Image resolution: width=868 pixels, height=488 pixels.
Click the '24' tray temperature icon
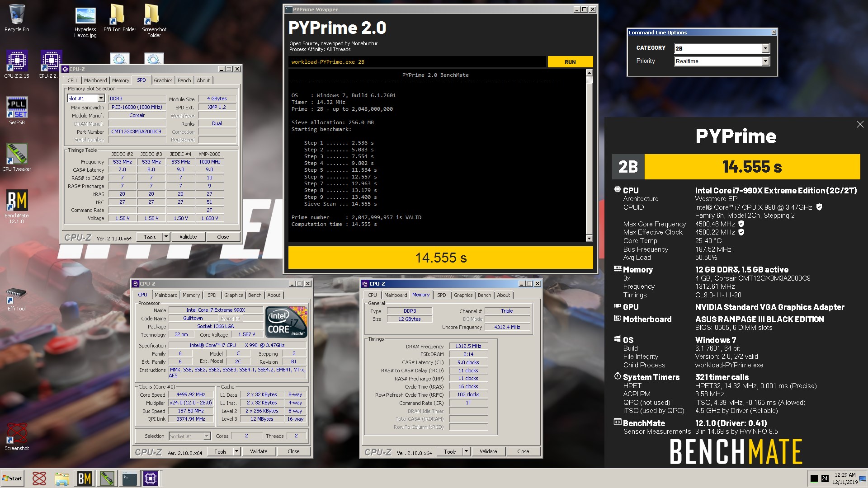point(825,479)
